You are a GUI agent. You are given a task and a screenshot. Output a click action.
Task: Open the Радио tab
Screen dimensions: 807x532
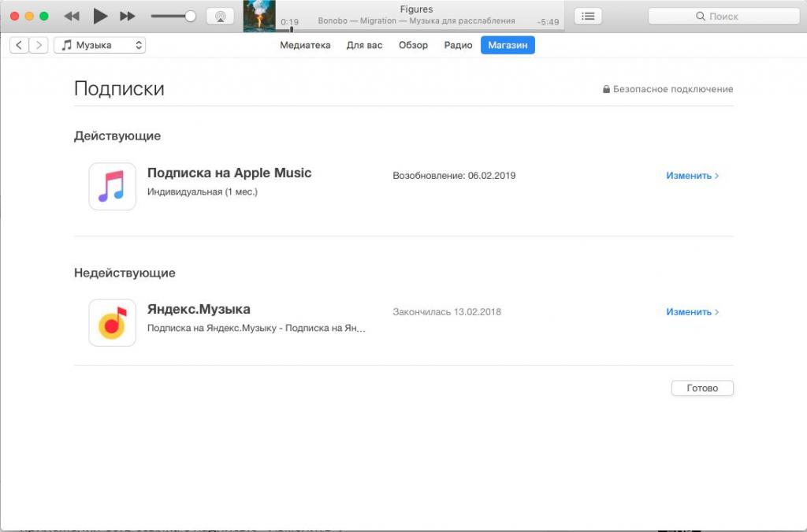point(458,45)
